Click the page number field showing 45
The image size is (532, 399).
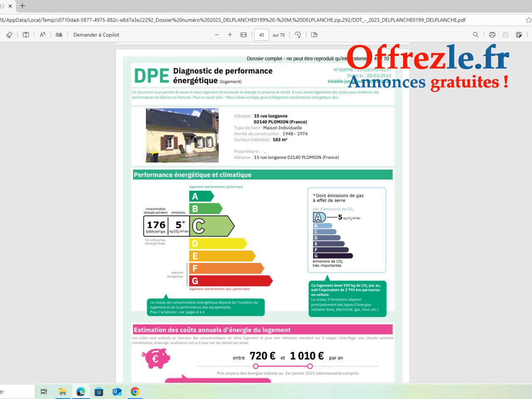(x=261, y=35)
